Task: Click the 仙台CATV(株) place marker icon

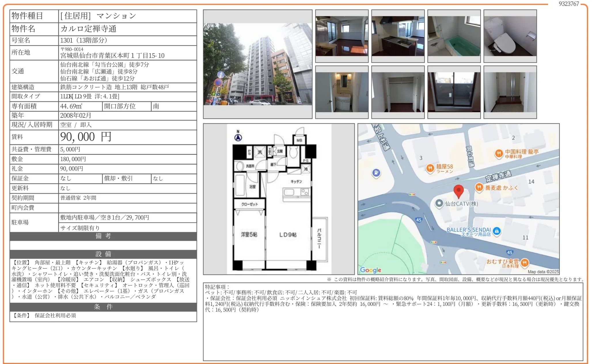Action: 439,204
